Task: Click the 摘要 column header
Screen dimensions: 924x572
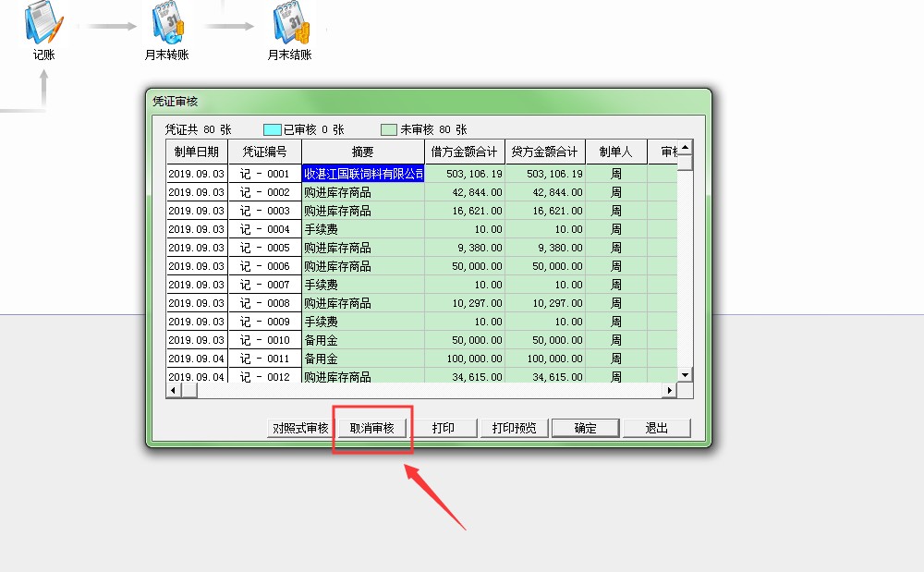Action: pos(363,152)
